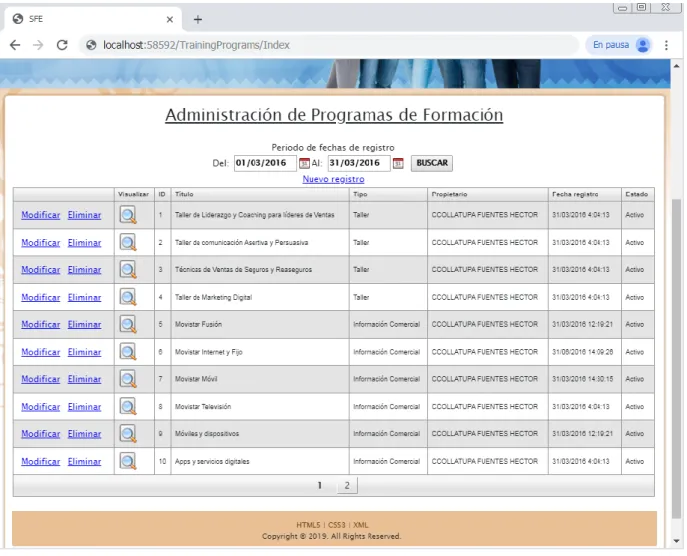Open the Visualizar magnifier icon for row 1
The width and height of the screenshot is (687, 556).
[128, 215]
